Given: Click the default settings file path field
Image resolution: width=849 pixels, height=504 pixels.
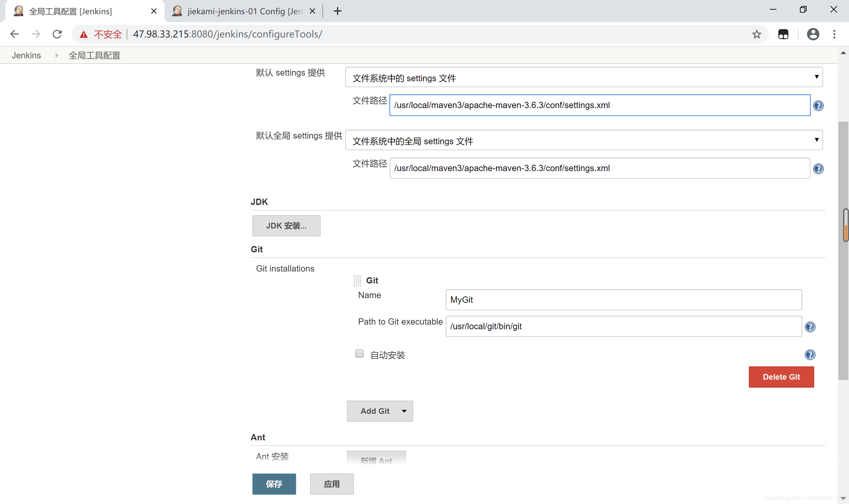Looking at the screenshot, I should pos(600,105).
